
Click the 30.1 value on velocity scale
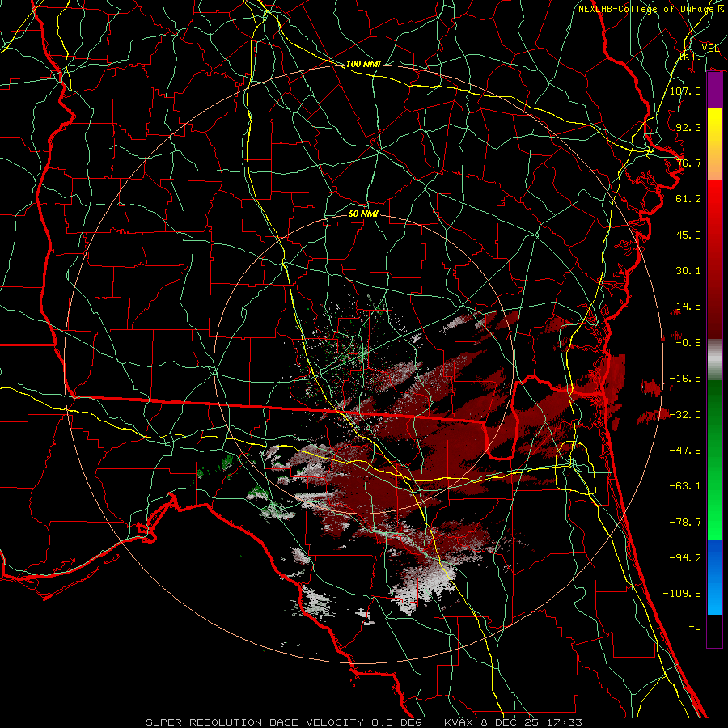(x=688, y=271)
